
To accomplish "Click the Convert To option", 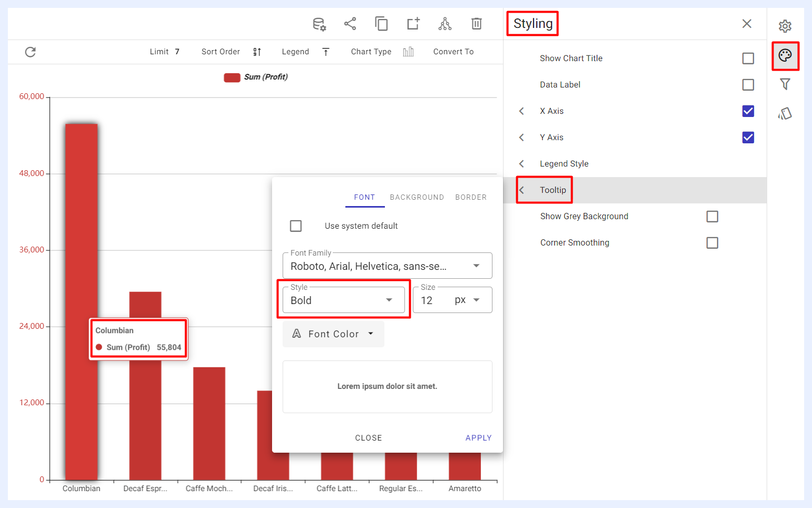I will click(453, 52).
